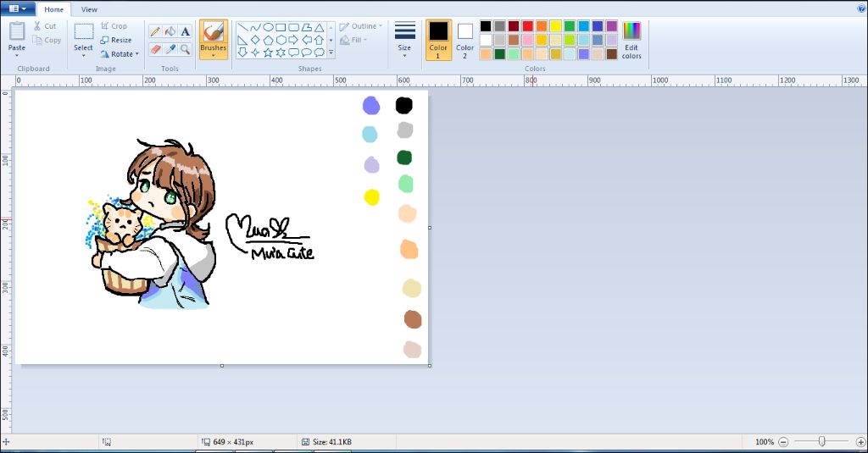Open Edit colors dialog

tap(632, 40)
